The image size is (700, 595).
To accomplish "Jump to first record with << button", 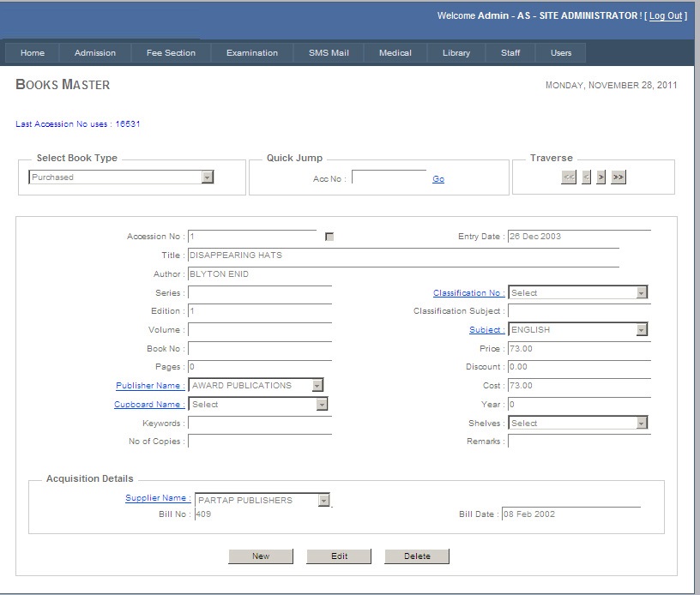I will pos(569,177).
